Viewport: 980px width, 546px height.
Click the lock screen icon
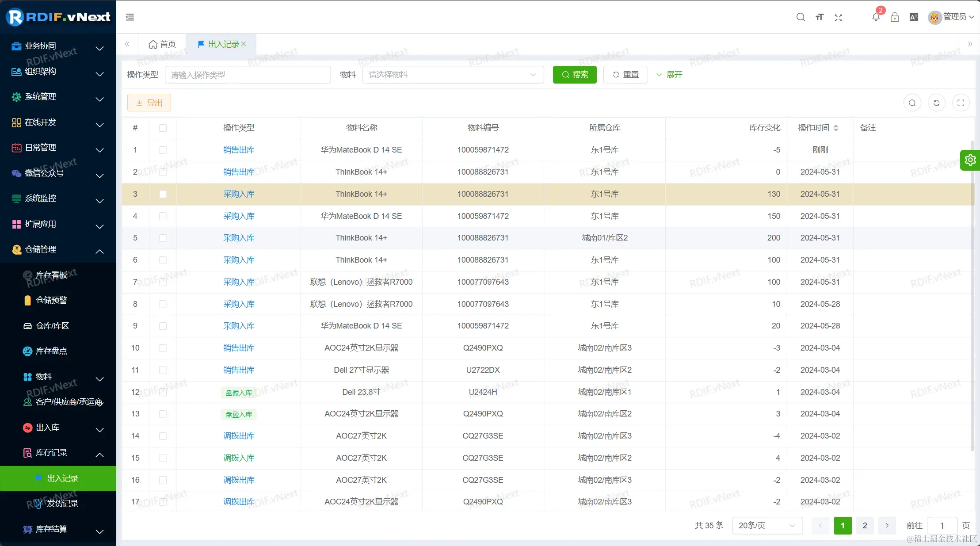tap(895, 17)
